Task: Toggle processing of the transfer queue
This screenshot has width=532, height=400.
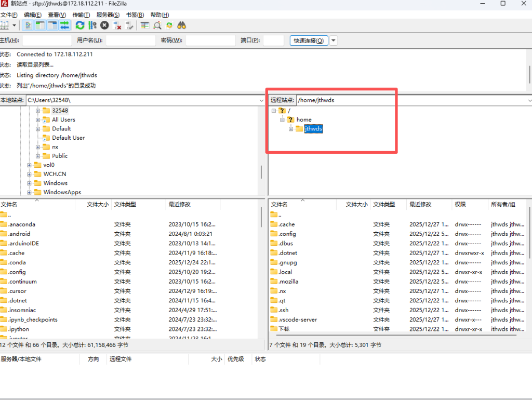Action: [92, 25]
